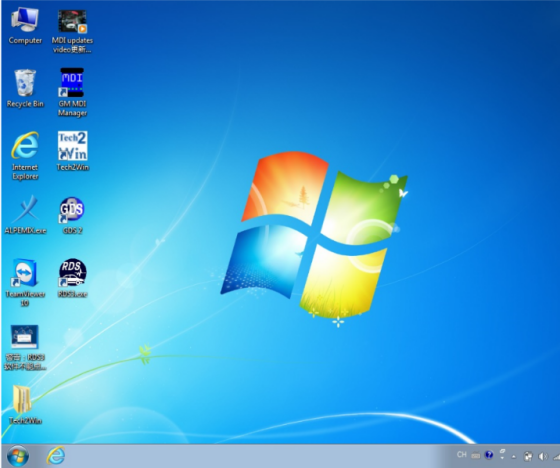Open the Windows Start menu
Screen dimensions: 560x468
18,456
